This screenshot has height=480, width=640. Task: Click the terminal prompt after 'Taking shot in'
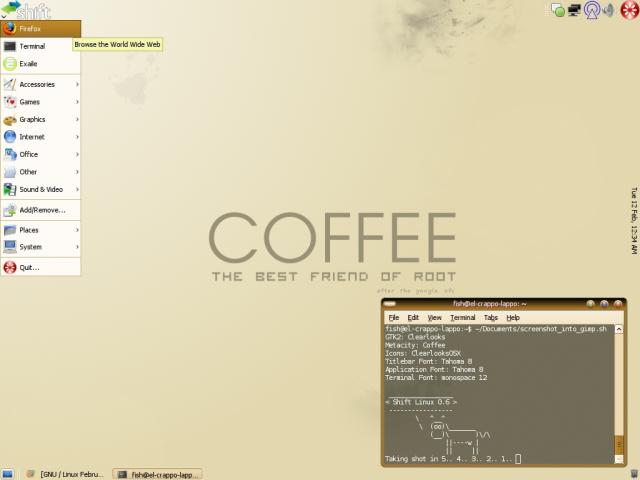[518, 459]
